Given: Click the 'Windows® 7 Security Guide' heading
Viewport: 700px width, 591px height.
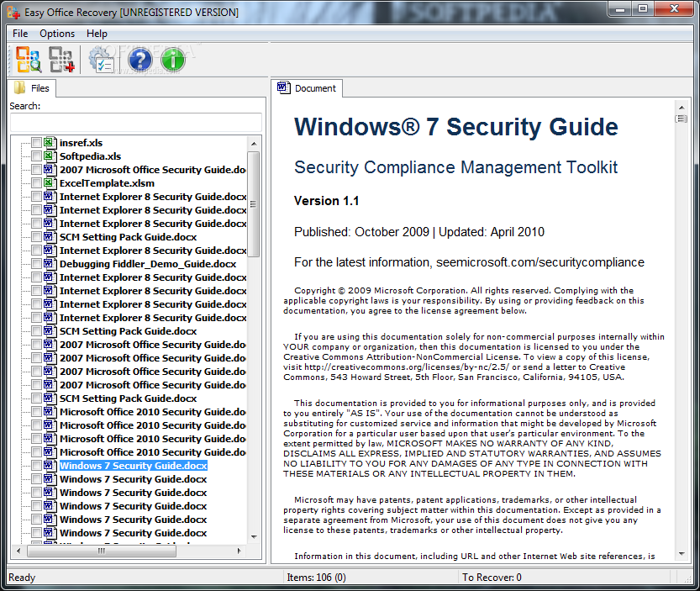Looking at the screenshot, I should pyautogui.click(x=455, y=127).
